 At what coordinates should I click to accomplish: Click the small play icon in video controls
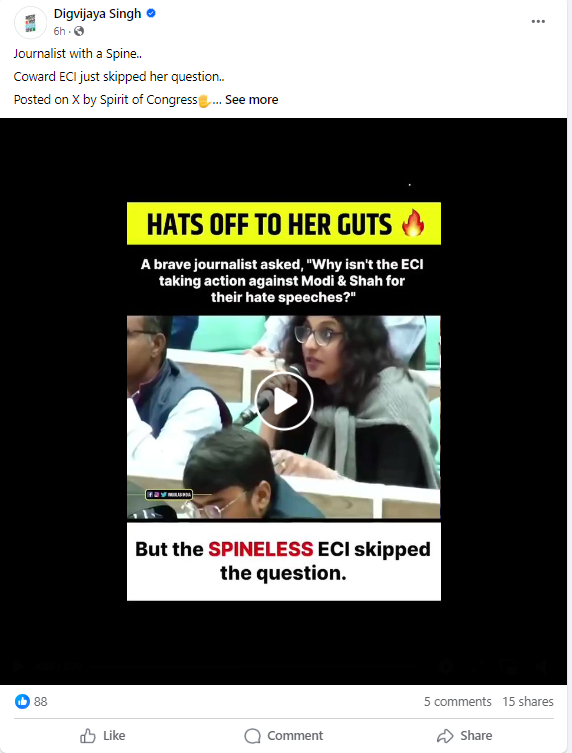point(18,667)
